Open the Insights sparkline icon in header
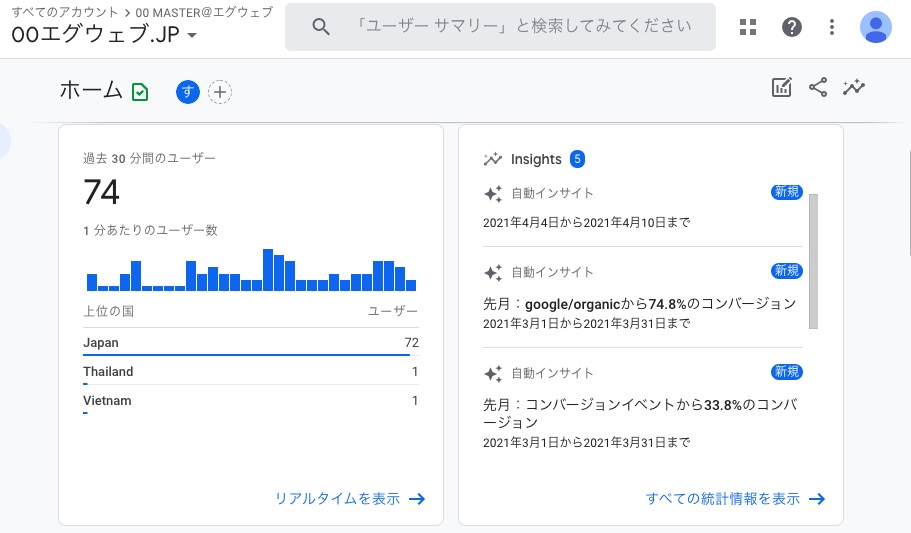The height and width of the screenshot is (533, 911). [854, 88]
